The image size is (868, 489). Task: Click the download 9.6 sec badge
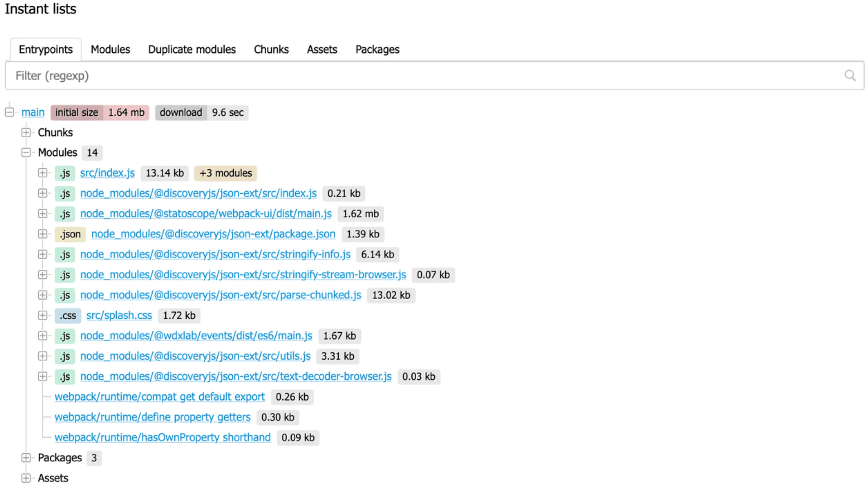(x=202, y=112)
